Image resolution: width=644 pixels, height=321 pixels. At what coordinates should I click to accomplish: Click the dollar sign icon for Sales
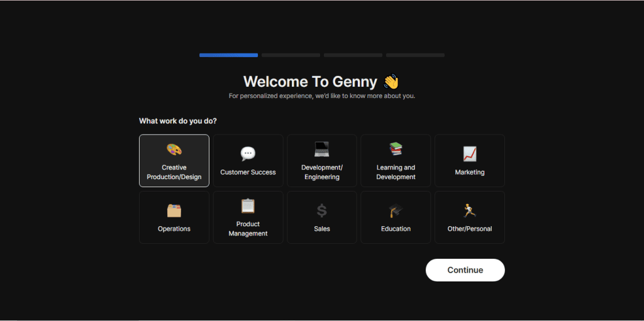321,210
